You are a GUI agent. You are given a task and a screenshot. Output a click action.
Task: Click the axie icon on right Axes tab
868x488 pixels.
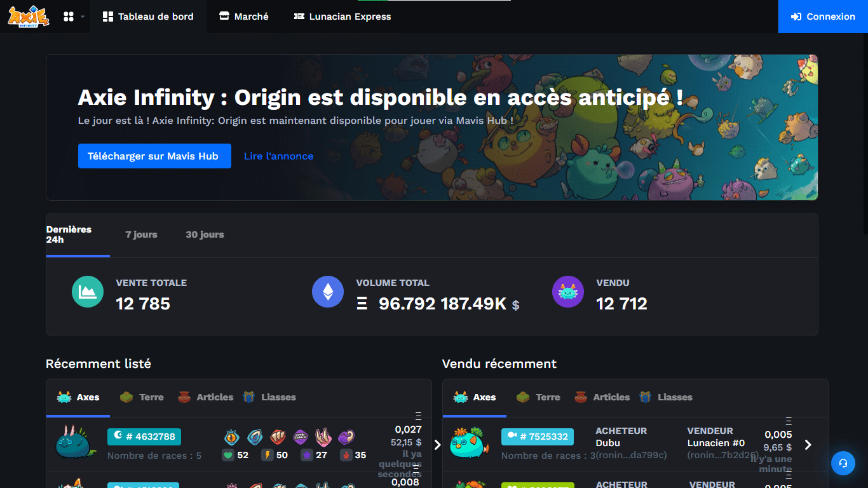[461, 397]
